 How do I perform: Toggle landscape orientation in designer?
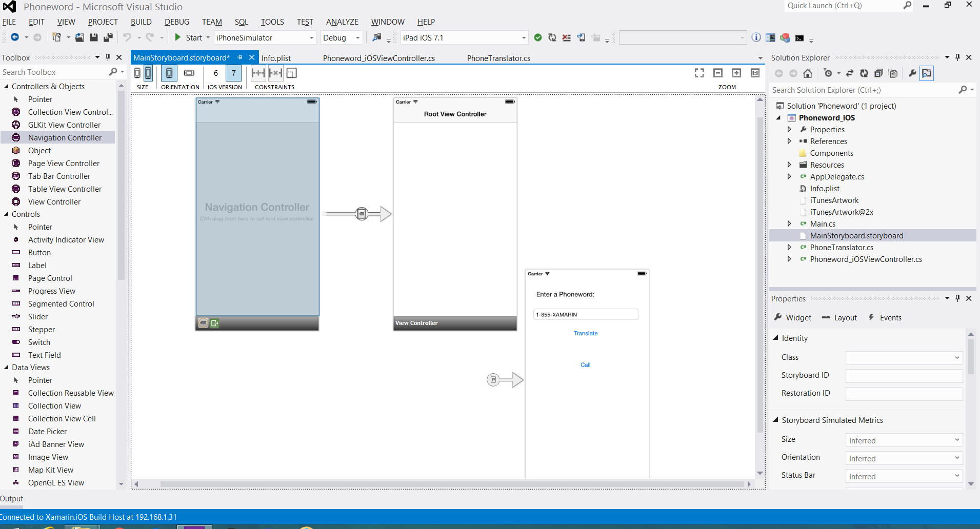click(189, 73)
